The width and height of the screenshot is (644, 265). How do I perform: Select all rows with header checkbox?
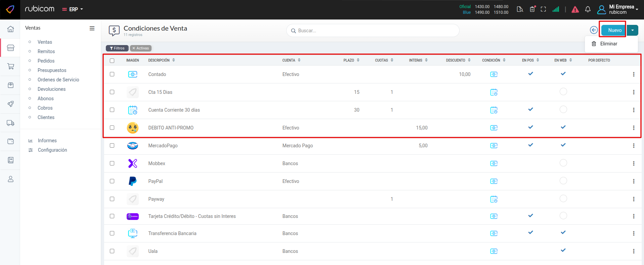click(112, 61)
